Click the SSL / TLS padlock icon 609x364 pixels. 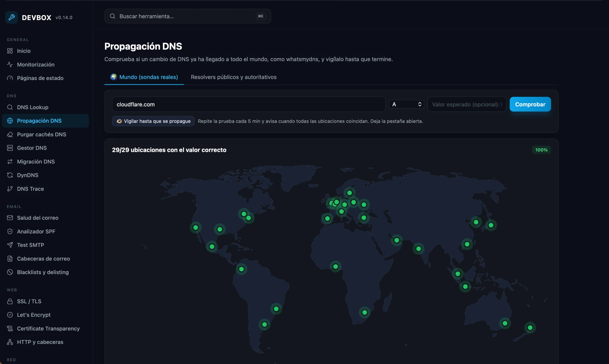click(10, 301)
